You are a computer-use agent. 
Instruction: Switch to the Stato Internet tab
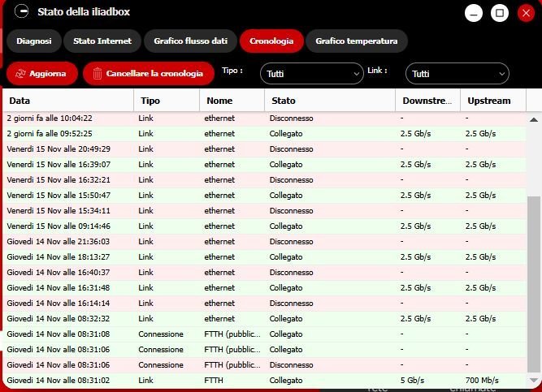102,41
